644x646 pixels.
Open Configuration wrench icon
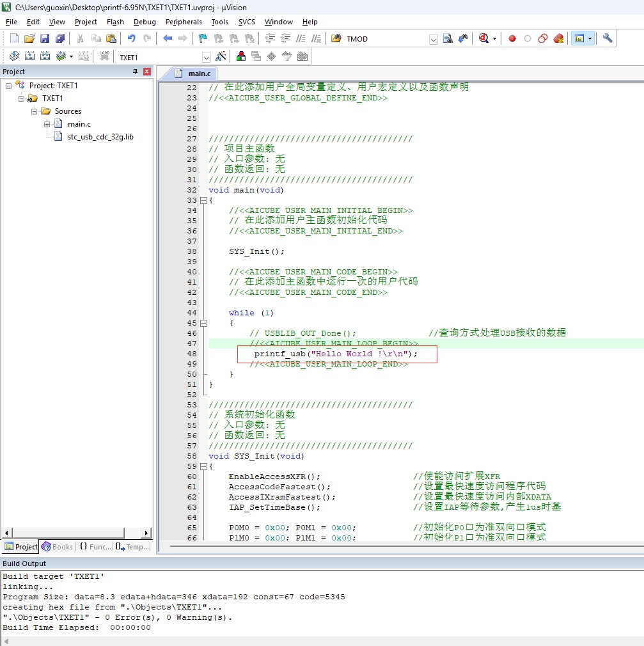coord(608,39)
